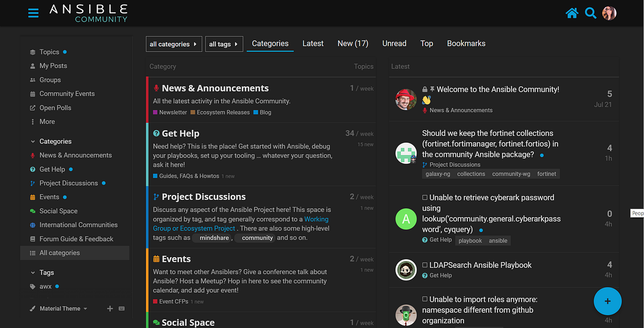This screenshot has width=644, height=328.
Task: Open the all categories filter dropdown
Action: [x=173, y=43]
